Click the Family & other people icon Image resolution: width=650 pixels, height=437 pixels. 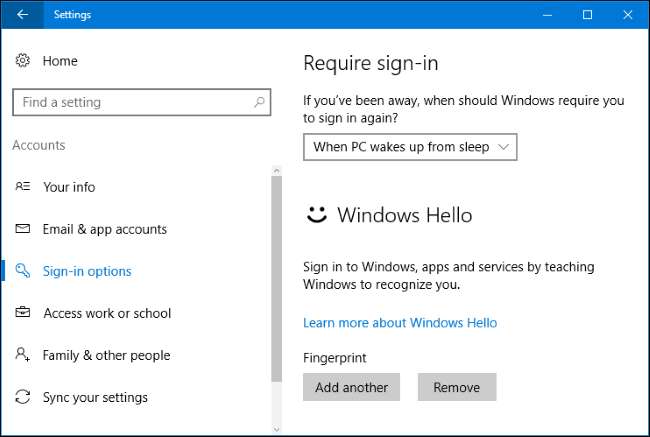pyautogui.click(x=22, y=355)
